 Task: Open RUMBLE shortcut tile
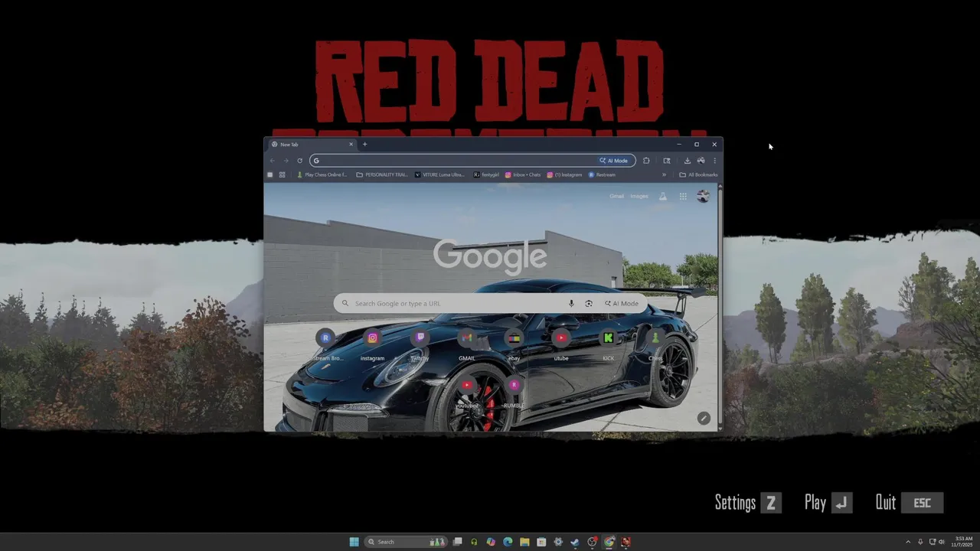click(514, 392)
